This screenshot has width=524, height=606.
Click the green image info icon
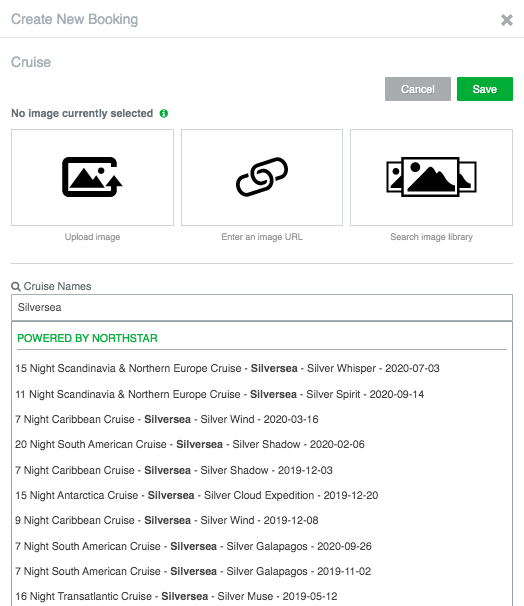click(164, 113)
